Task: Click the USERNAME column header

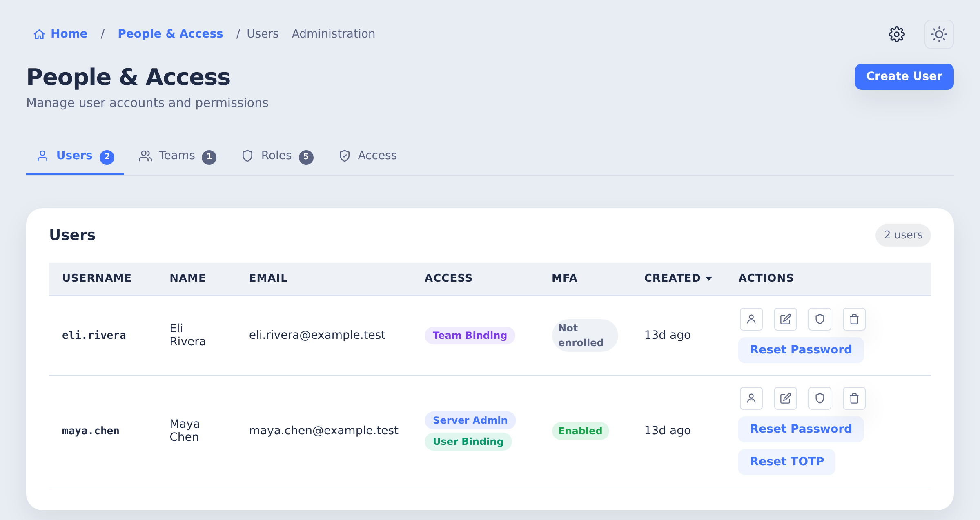Action: [x=97, y=278]
